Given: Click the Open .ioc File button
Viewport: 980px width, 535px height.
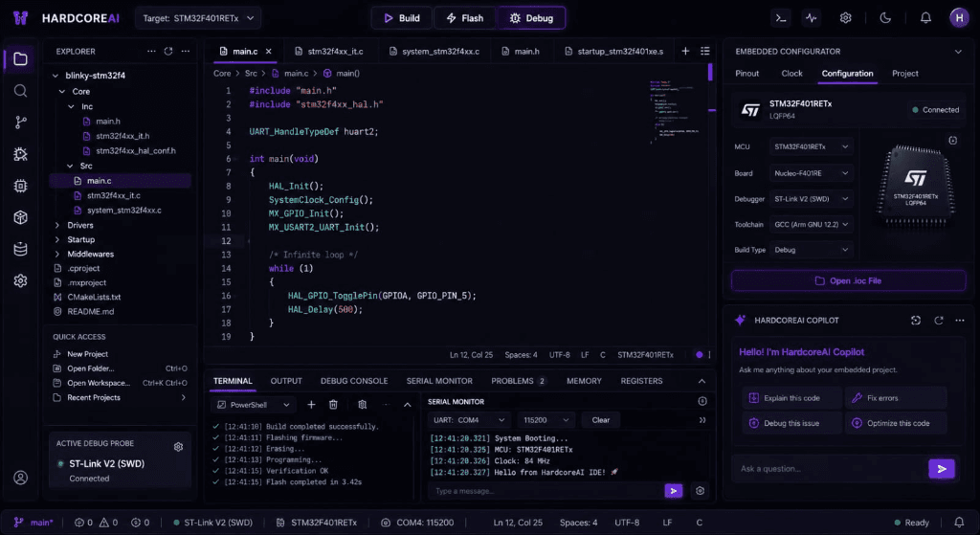Looking at the screenshot, I should (848, 280).
